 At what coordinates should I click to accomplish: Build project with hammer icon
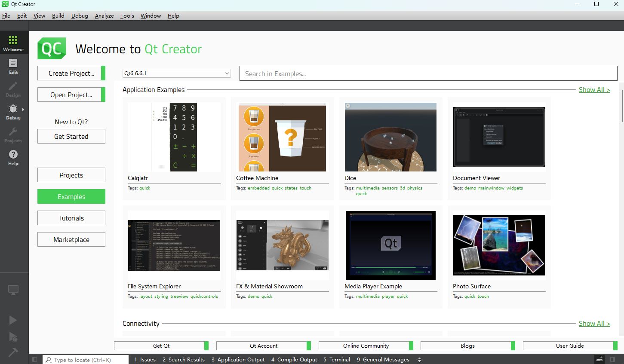(13, 352)
